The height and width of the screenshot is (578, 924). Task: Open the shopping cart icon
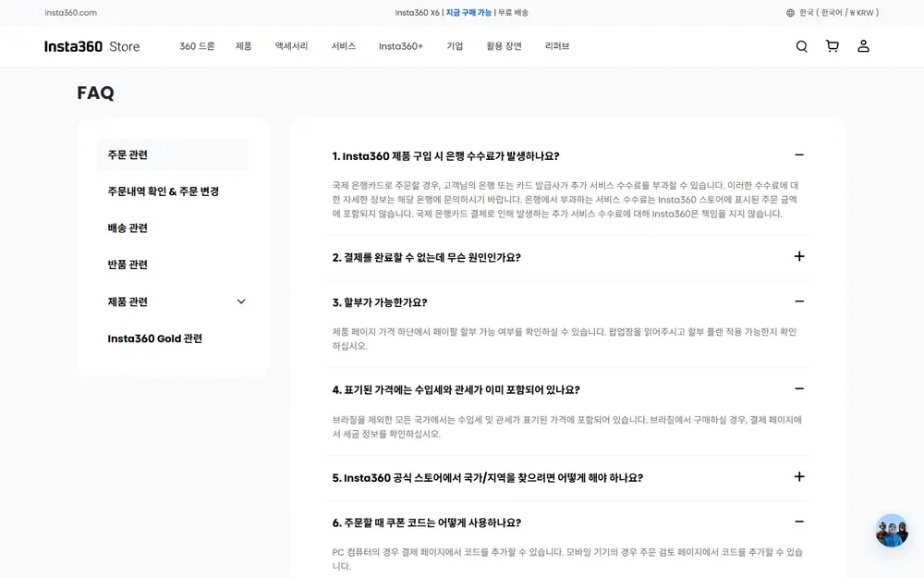tap(833, 46)
